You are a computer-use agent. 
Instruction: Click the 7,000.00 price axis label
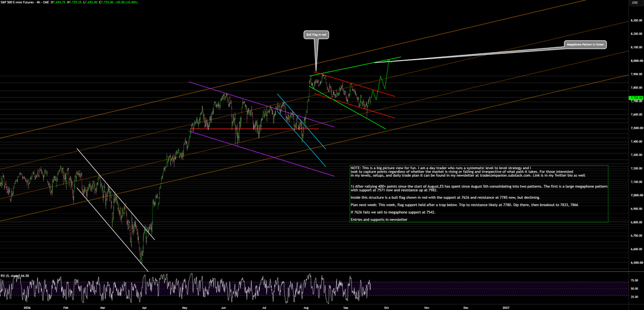point(636,195)
